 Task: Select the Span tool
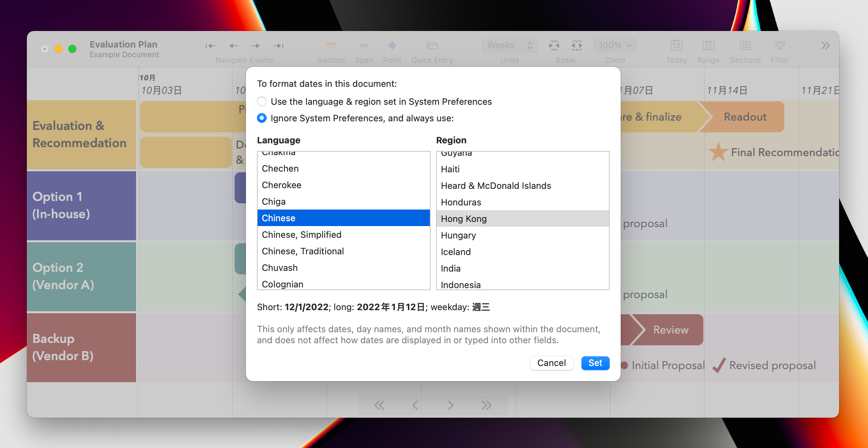[x=364, y=45]
